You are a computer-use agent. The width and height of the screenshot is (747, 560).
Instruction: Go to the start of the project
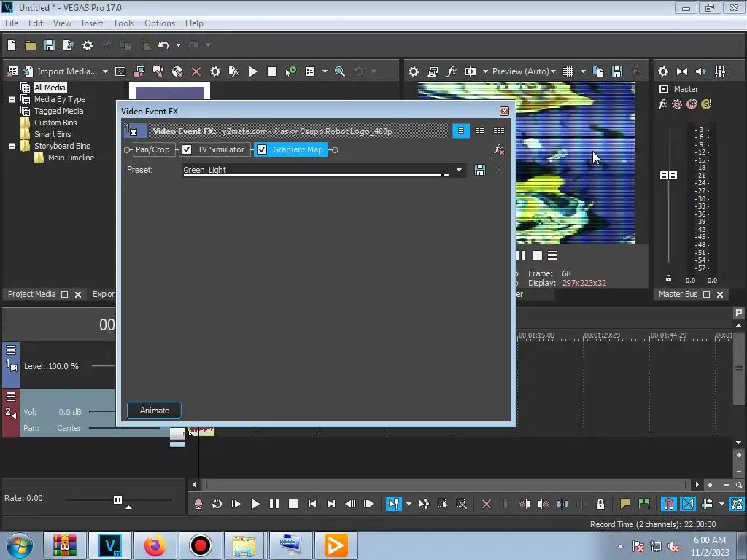pos(312,504)
